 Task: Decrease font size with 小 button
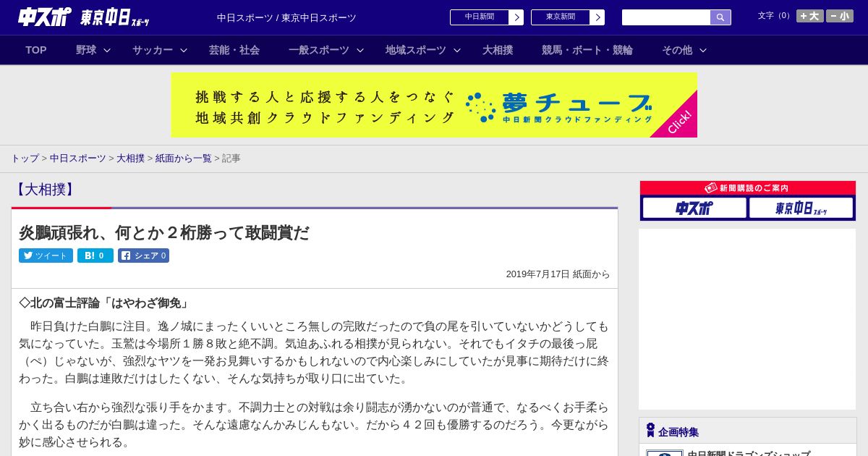[840, 16]
